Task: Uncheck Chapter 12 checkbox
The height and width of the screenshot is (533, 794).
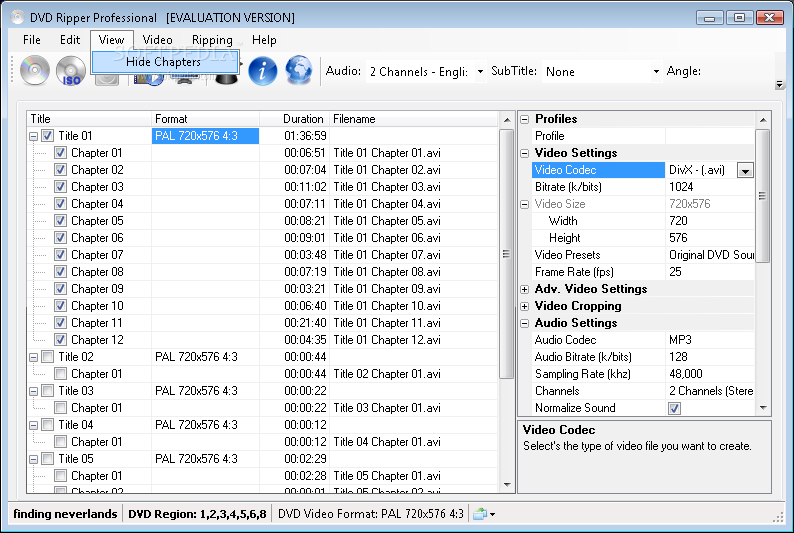Action: [x=60, y=340]
